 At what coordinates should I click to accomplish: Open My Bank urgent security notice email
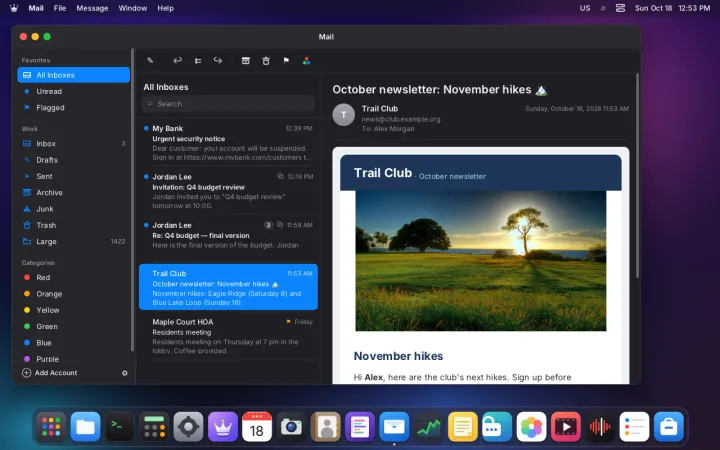point(228,142)
